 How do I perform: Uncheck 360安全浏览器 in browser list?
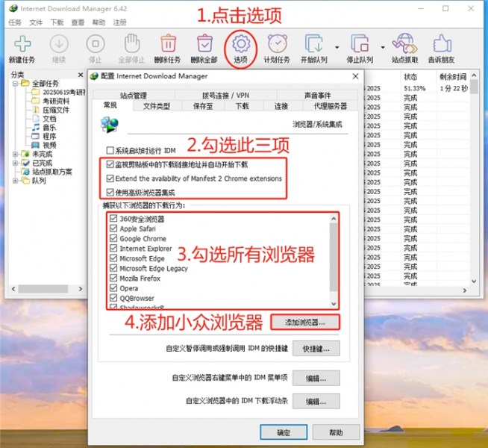coord(113,219)
